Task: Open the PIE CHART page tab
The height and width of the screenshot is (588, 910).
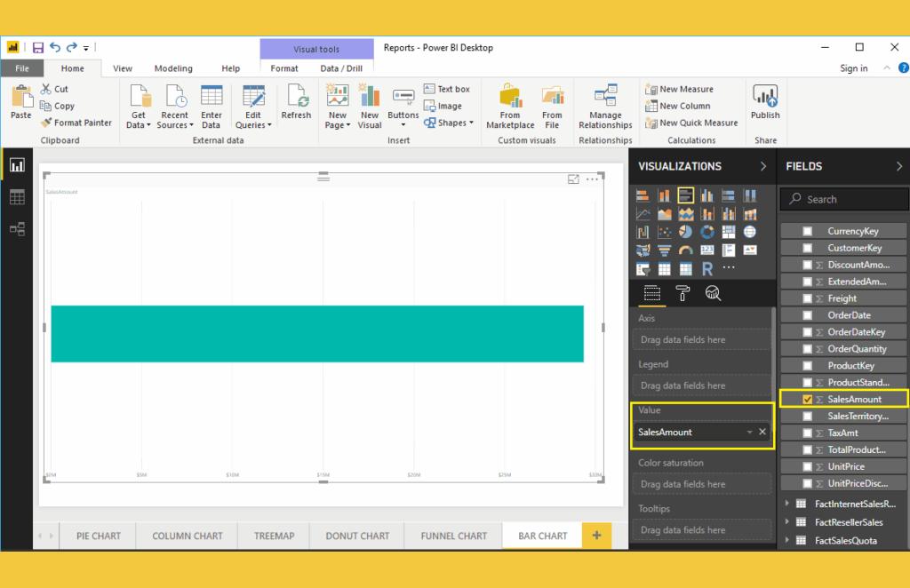Action: tap(99, 536)
